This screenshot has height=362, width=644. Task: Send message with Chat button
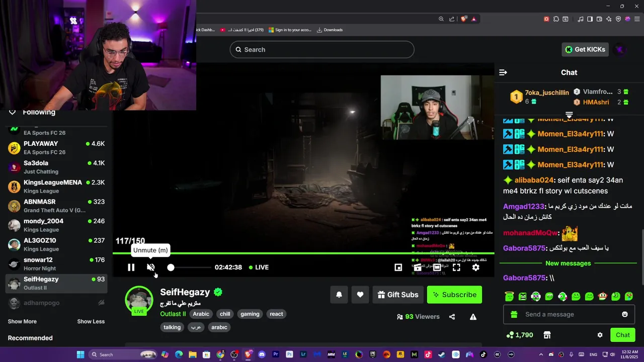pyautogui.click(x=622, y=335)
